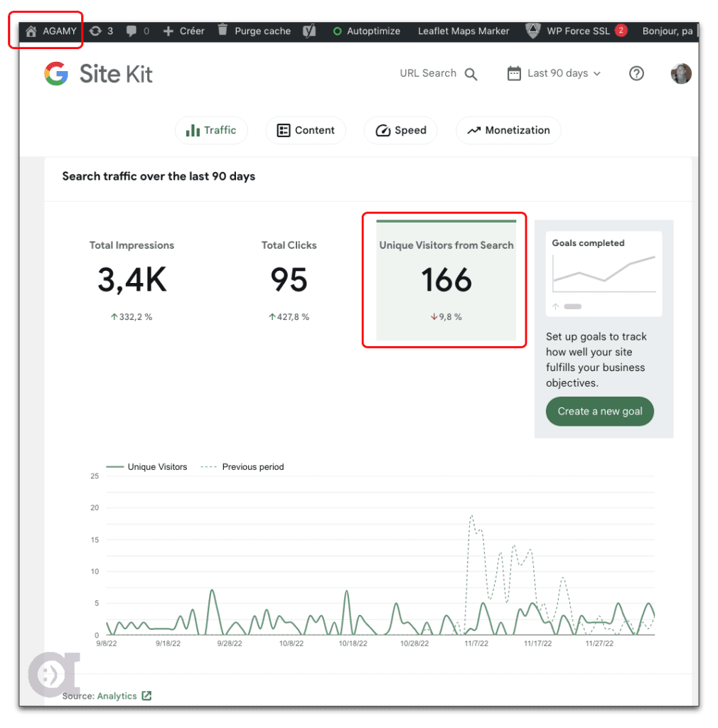Click the AGAMY home icon
This screenshot has height=728, width=718.
pyautogui.click(x=31, y=31)
